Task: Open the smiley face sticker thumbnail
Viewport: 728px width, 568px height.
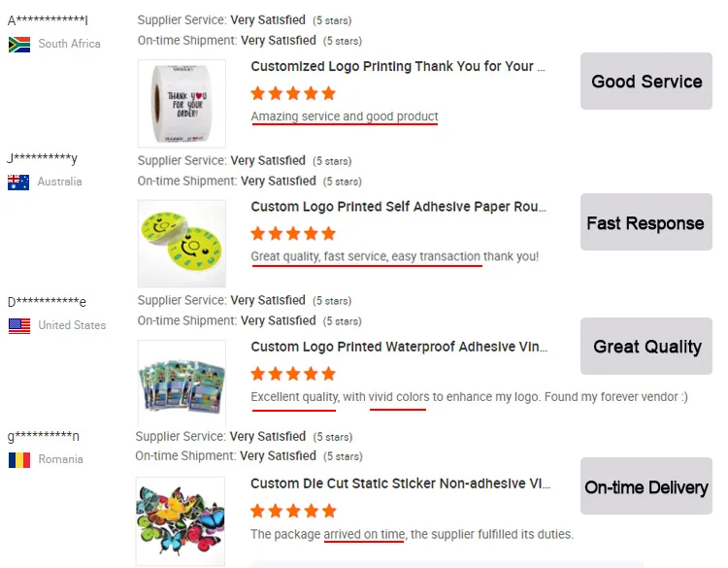Action: click(182, 243)
